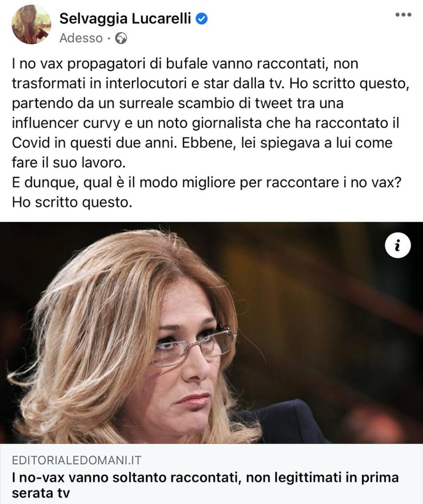The image size is (423, 504).
Task: Click the final line 'Ho scritto questo.'
Action: click(72, 202)
